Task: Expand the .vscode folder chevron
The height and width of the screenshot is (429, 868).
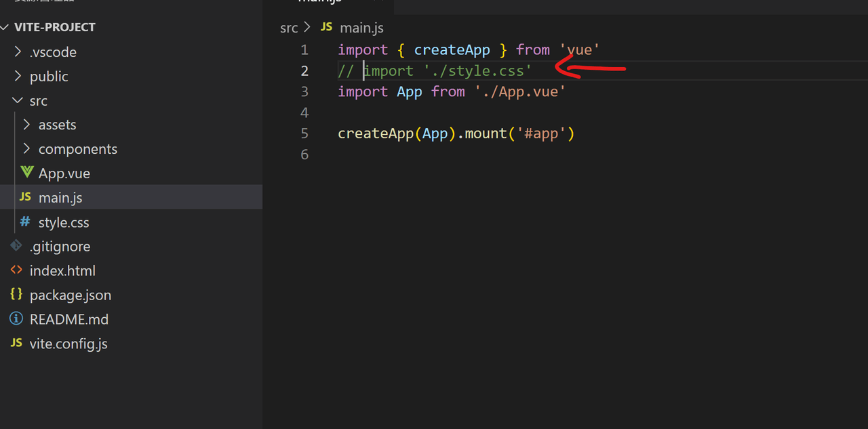Action: pyautogui.click(x=18, y=52)
